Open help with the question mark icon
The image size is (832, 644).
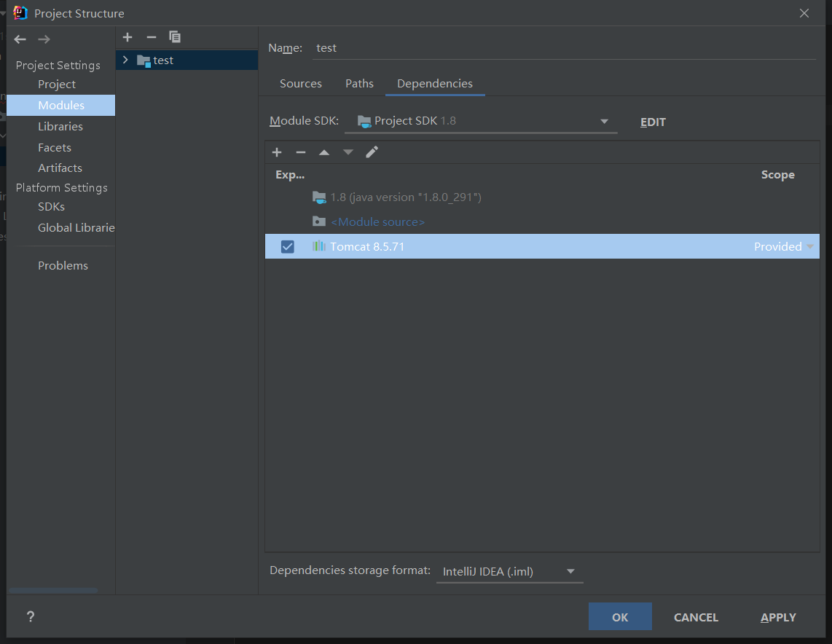[x=31, y=616]
